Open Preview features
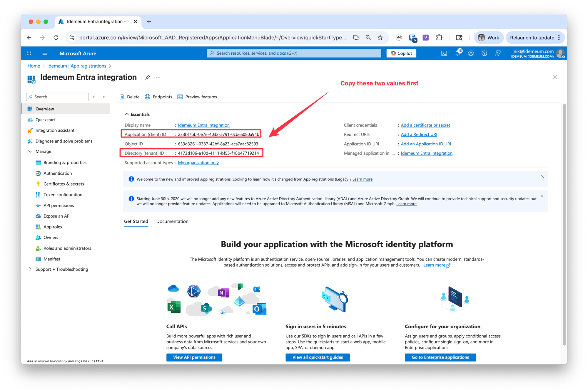Image resolution: width=588 pixels, height=392 pixels. coord(197,97)
